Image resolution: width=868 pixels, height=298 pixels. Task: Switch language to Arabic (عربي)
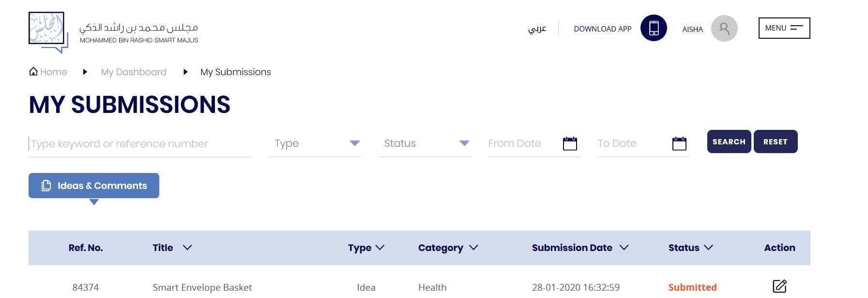[x=537, y=29]
